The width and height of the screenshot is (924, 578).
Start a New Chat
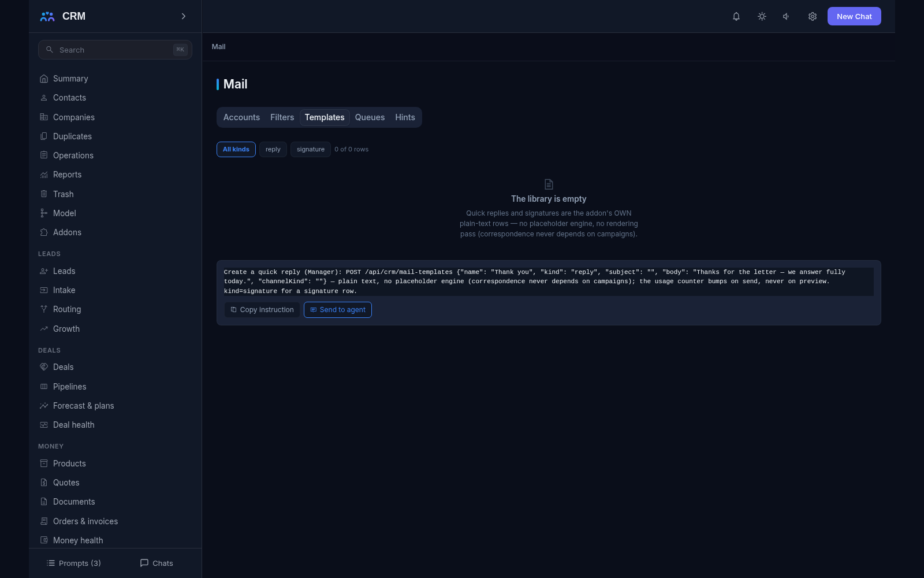(x=854, y=16)
